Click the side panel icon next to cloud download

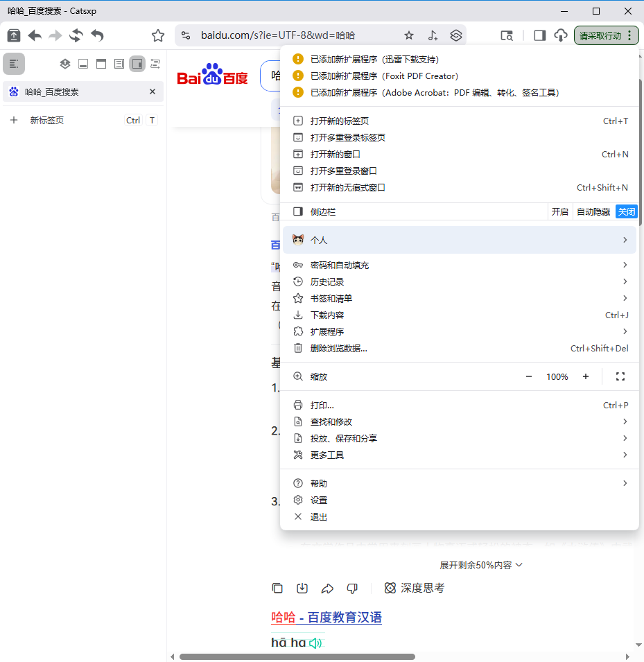tap(539, 35)
